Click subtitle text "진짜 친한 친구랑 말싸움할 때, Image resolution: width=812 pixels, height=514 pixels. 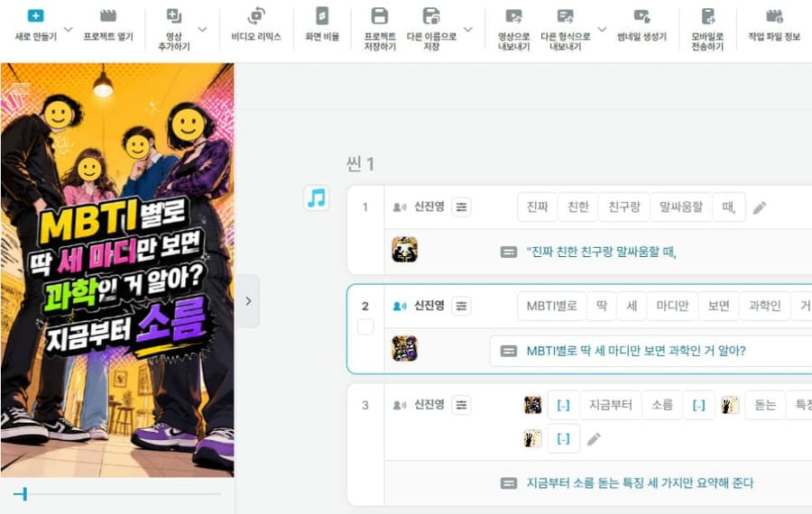(x=601, y=252)
